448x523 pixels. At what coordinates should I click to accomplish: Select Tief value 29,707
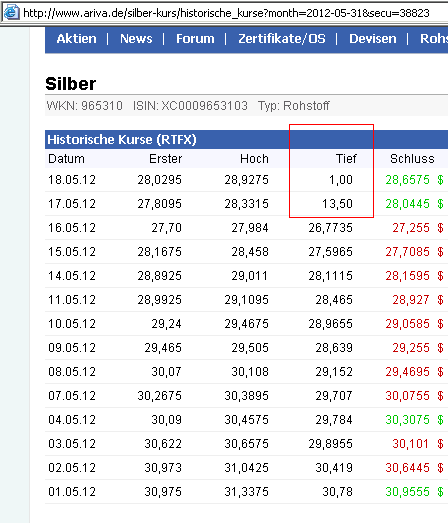pyautogui.click(x=334, y=396)
